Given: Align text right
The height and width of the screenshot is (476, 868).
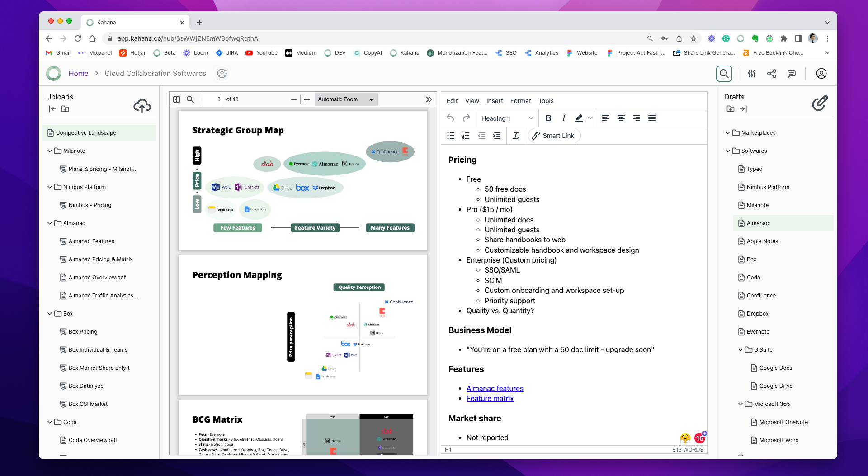Looking at the screenshot, I should coord(637,118).
